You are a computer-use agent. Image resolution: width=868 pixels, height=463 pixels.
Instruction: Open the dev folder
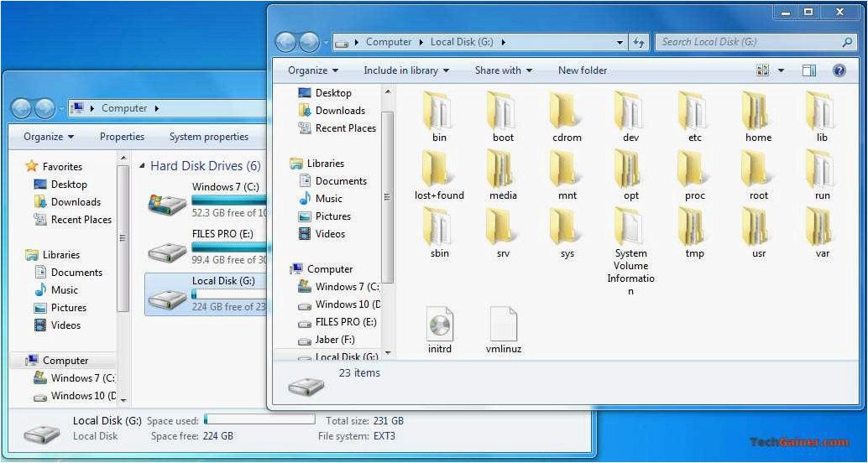pos(630,117)
